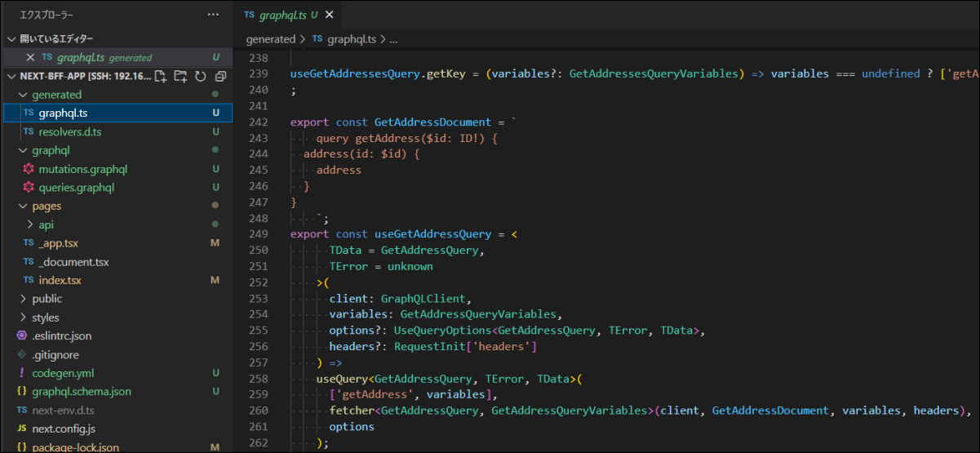Image resolution: width=980 pixels, height=453 pixels.
Task: Click the YAML exclamation icon beside codegen.yml
Action: click(x=22, y=373)
